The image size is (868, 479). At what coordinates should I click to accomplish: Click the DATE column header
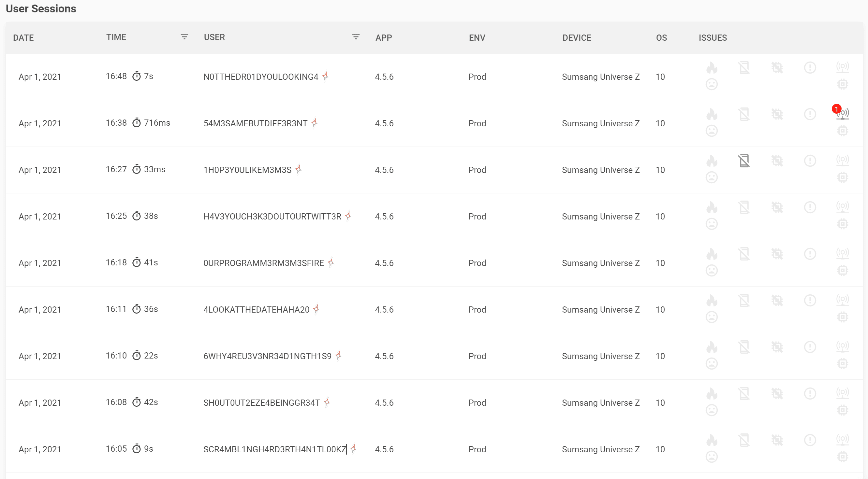pos(23,37)
